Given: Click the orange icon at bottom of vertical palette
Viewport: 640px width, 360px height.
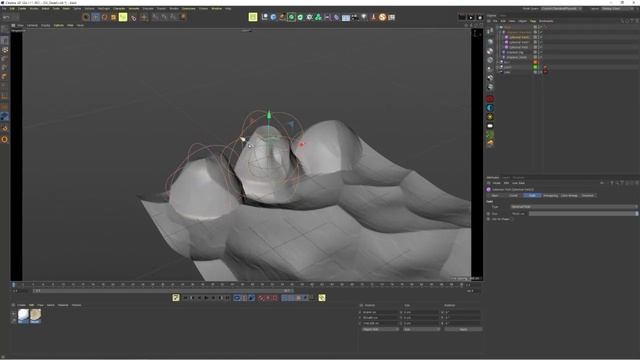Looking at the screenshot, I should coord(490,143).
